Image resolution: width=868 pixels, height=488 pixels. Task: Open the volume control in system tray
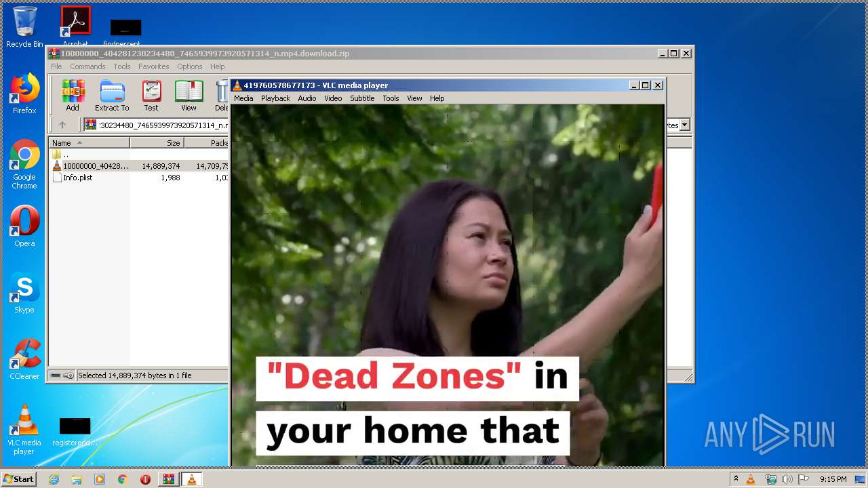coord(787,479)
